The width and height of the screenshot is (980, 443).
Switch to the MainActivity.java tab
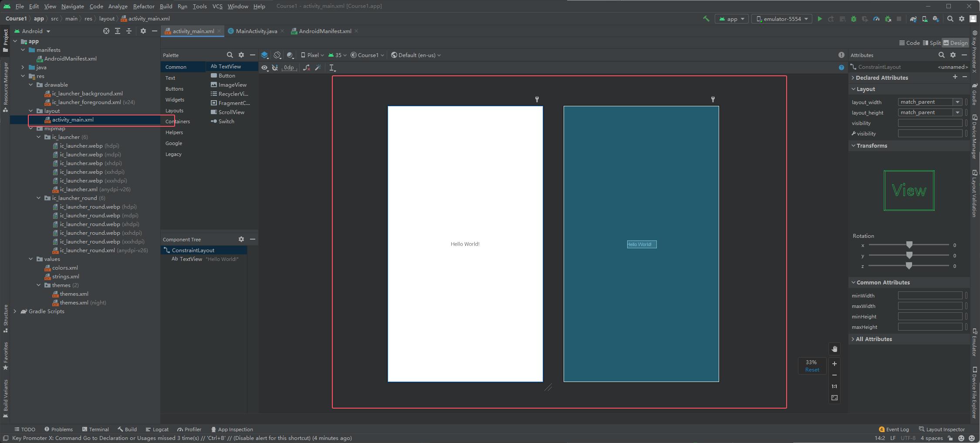tap(256, 31)
